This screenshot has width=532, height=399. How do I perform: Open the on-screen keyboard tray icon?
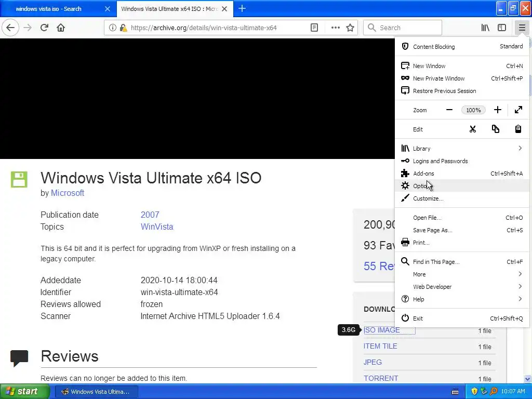[455, 392]
